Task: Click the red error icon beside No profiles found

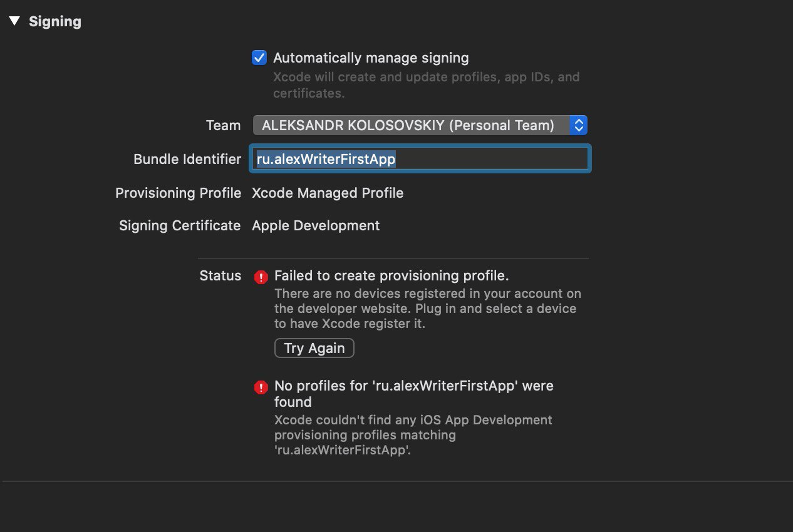Action: coord(261,387)
